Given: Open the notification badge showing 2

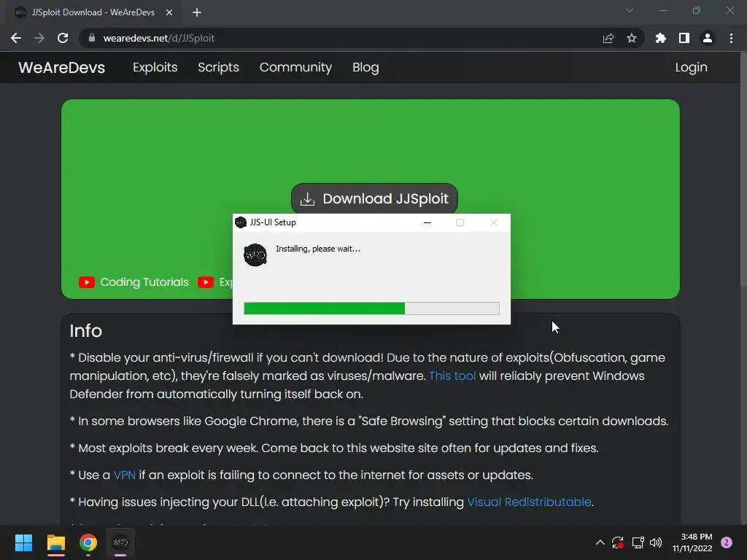Looking at the screenshot, I should point(727,542).
